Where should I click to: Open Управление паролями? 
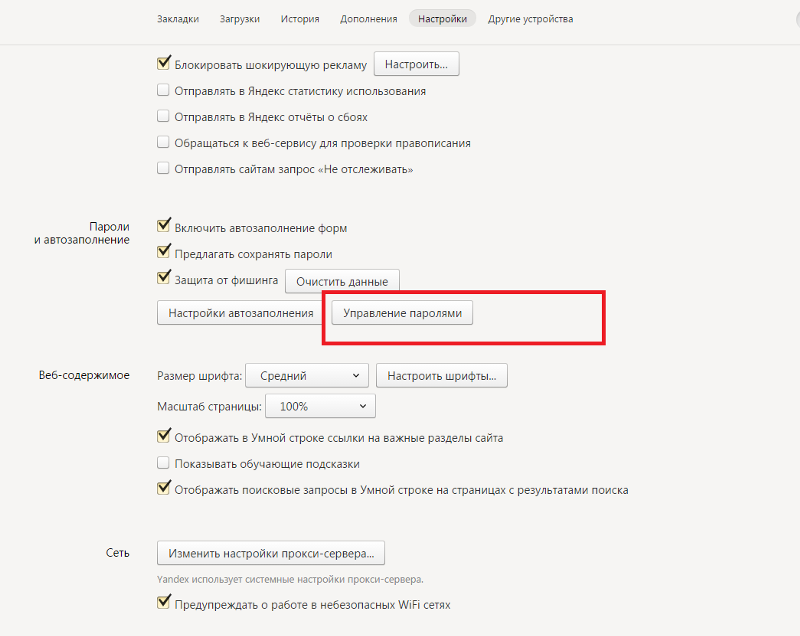pos(403,313)
